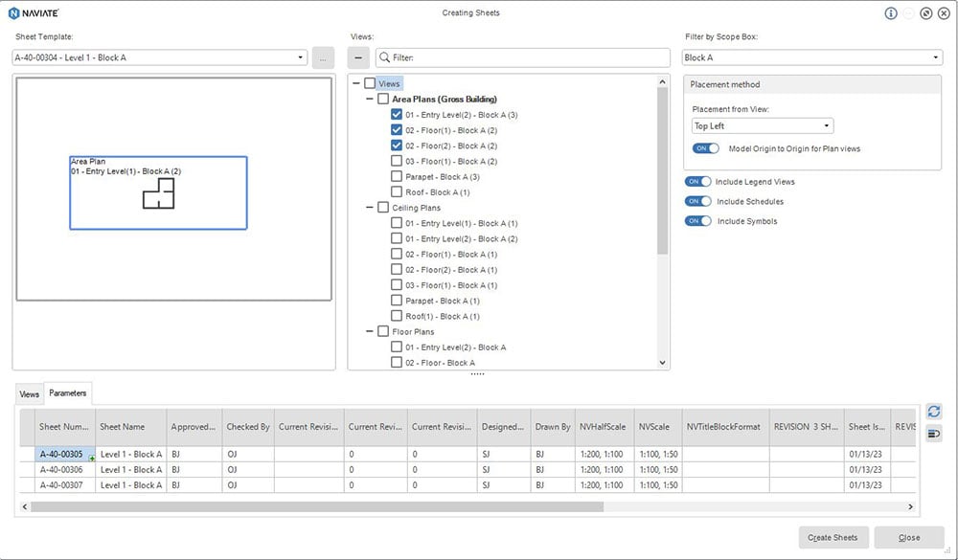The width and height of the screenshot is (958, 560).
Task: Click the refresh icon beside the parameters table
Action: (x=934, y=411)
